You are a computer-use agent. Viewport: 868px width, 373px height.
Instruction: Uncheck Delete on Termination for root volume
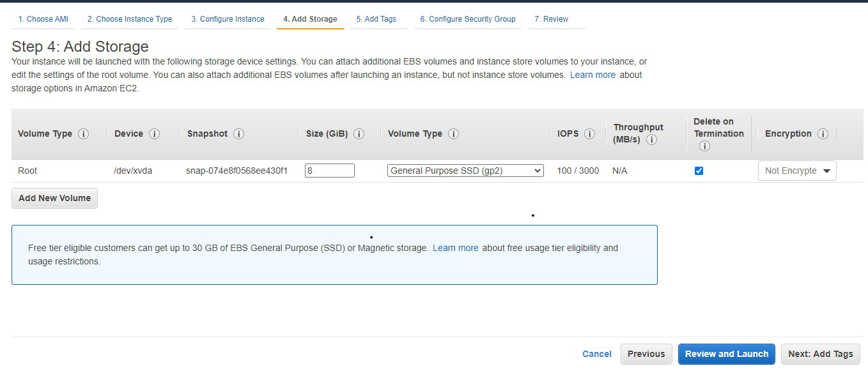pos(699,171)
